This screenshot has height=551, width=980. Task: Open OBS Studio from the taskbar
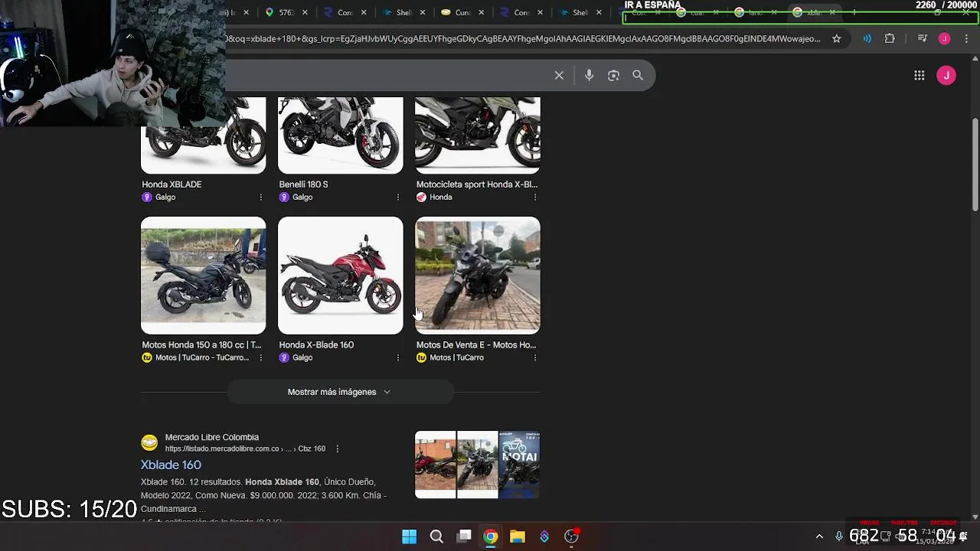571,536
